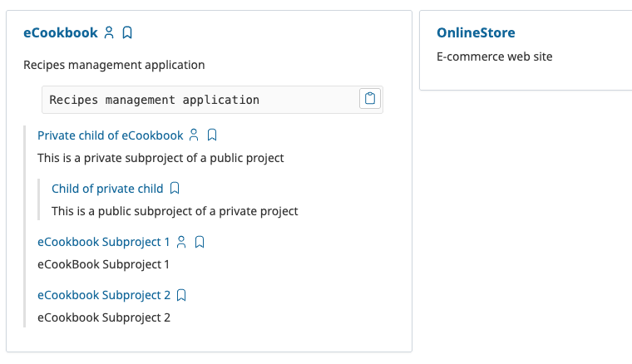Click bookmark icon beside eCookbook Subproject 1
Screen dimensions: 632x364
pos(200,242)
